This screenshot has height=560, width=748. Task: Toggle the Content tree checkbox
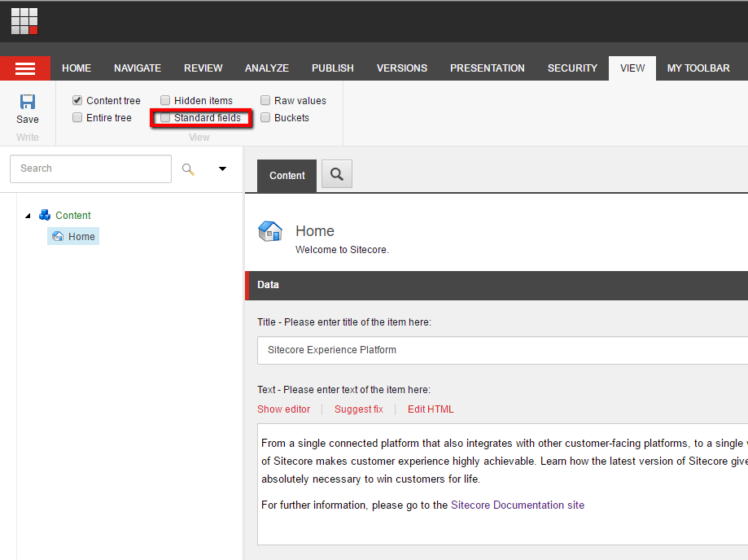(x=77, y=100)
